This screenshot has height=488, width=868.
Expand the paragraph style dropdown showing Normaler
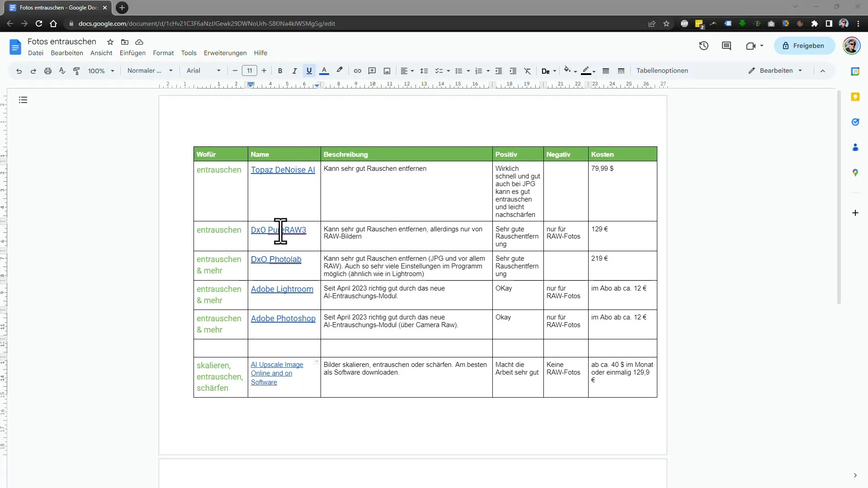tap(148, 70)
